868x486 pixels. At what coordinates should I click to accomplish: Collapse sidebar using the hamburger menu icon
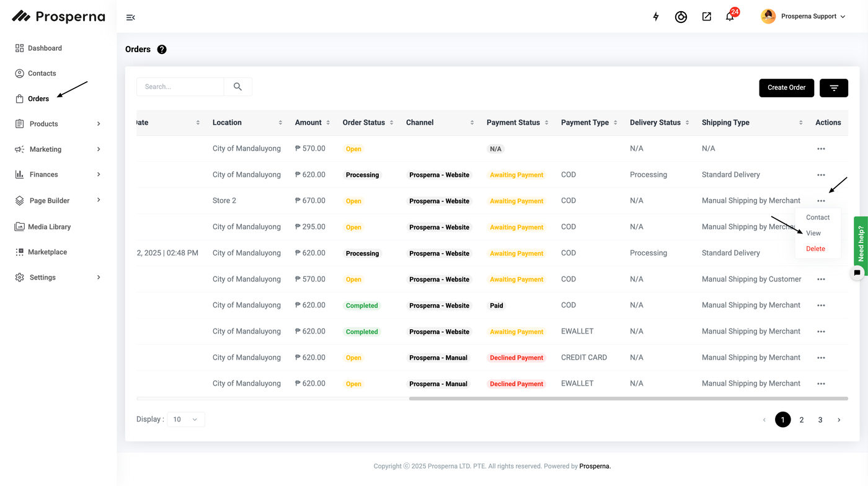(130, 17)
